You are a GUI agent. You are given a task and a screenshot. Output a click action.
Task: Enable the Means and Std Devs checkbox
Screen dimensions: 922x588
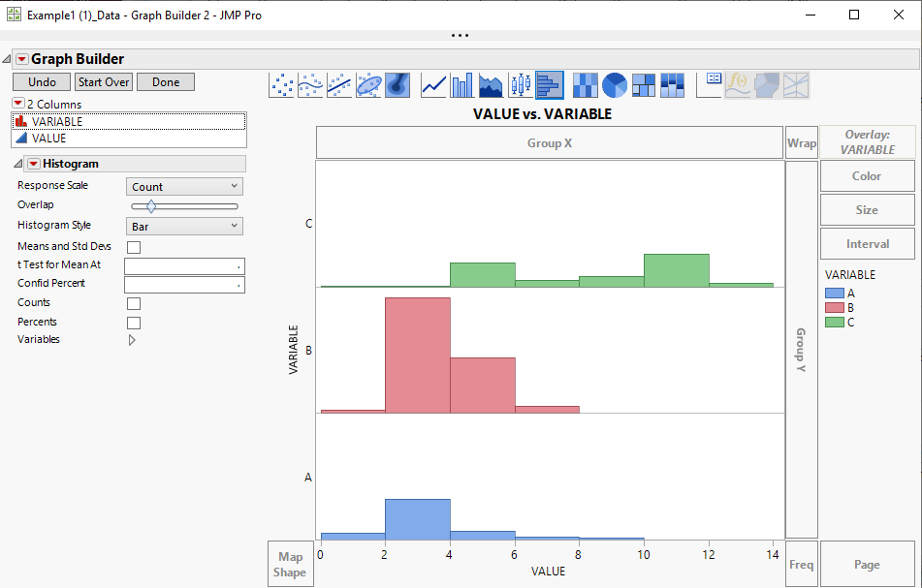click(133, 246)
